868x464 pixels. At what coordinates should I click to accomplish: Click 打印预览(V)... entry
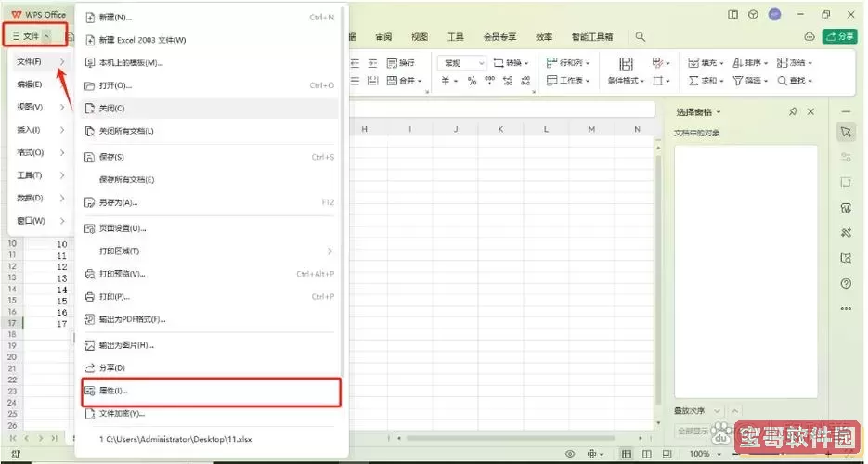pos(209,274)
